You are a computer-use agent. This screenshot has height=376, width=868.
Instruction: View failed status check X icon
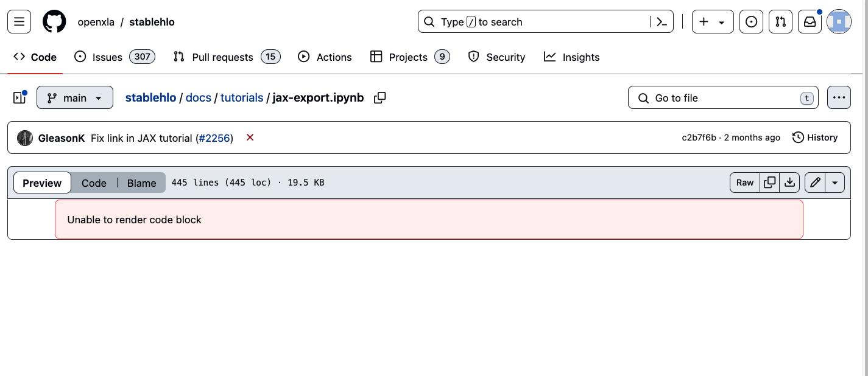[x=250, y=138]
